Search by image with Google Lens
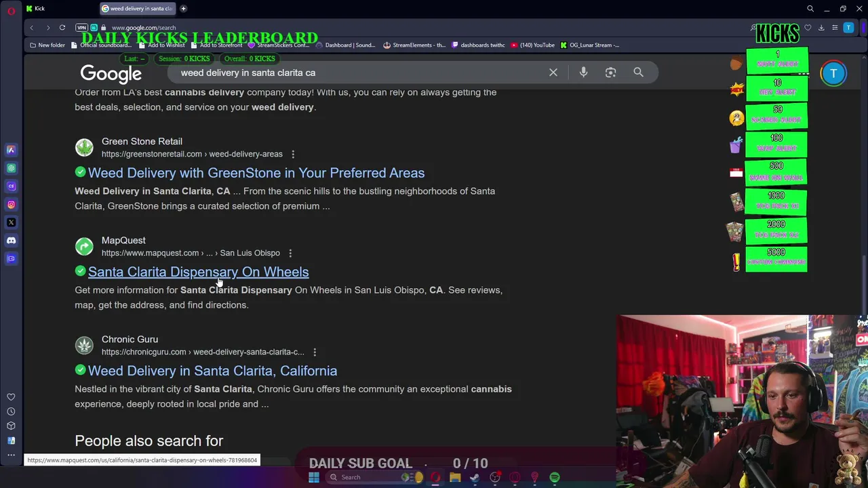 (x=610, y=73)
